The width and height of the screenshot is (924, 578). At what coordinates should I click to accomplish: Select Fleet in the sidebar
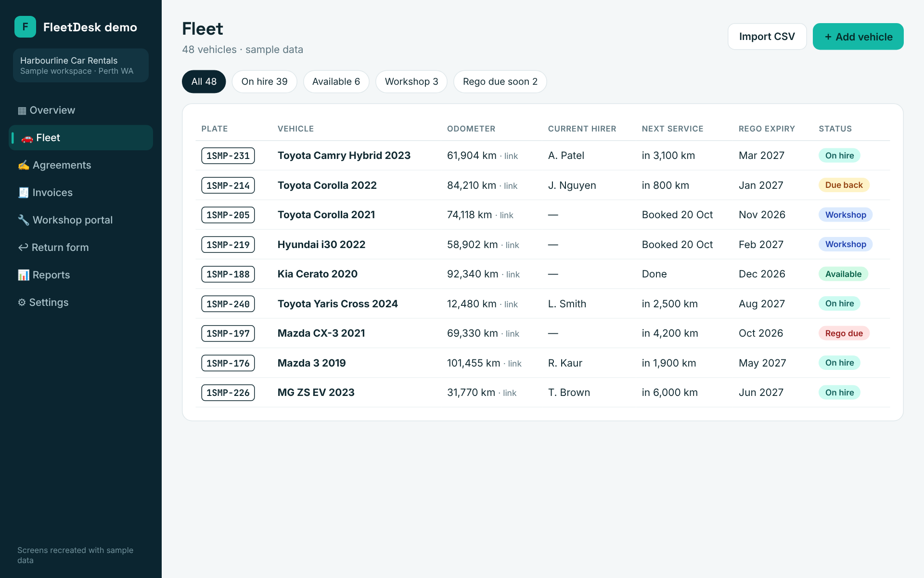click(81, 138)
